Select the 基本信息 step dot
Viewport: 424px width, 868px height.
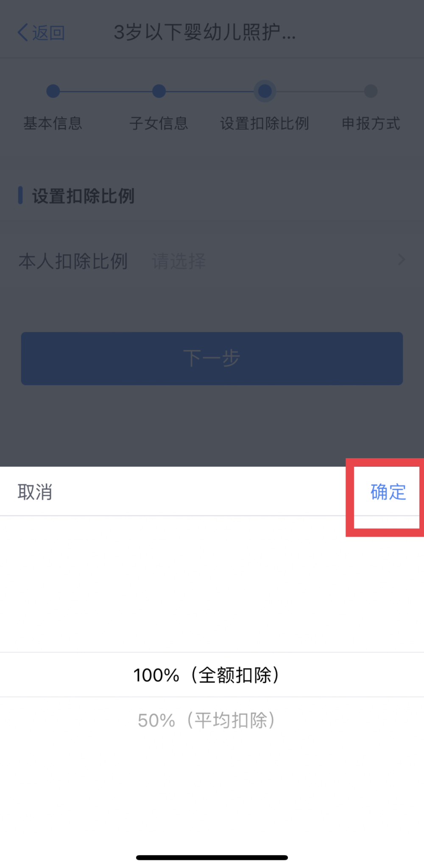click(x=53, y=91)
